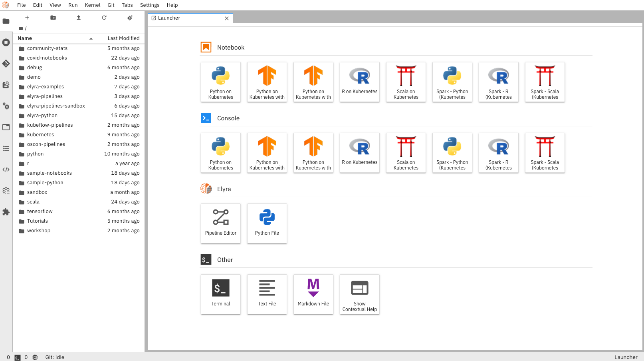Open the Table of Contents panel

pos(6,148)
